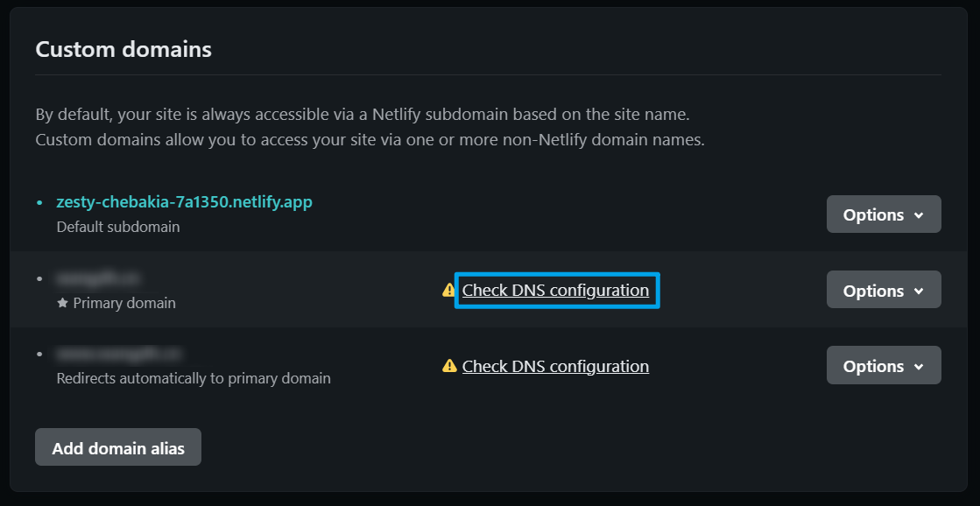Click 'Redirects automatically to primary domain' text

point(194,378)
